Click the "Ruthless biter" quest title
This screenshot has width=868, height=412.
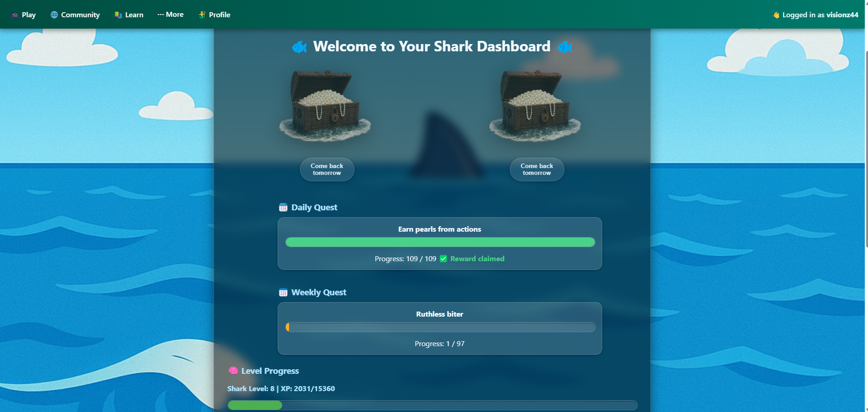[x=440, y=314]
